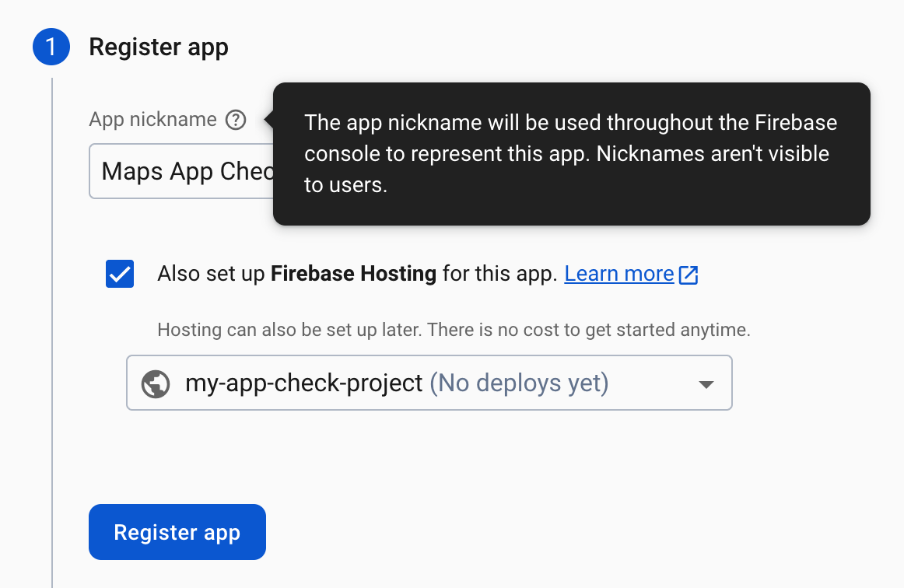Click the globe symbol next to my-app-check-project
This screenshot has width=904, height=588.
click(x=156, y=383)
